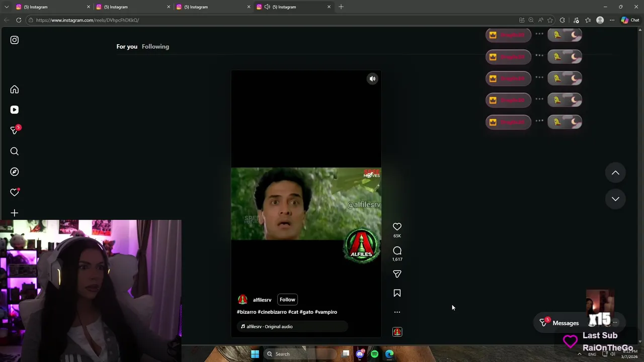Close the active fourth Instagram tab
The height and width of the screenshot is (362, 644).
[329, 7]
